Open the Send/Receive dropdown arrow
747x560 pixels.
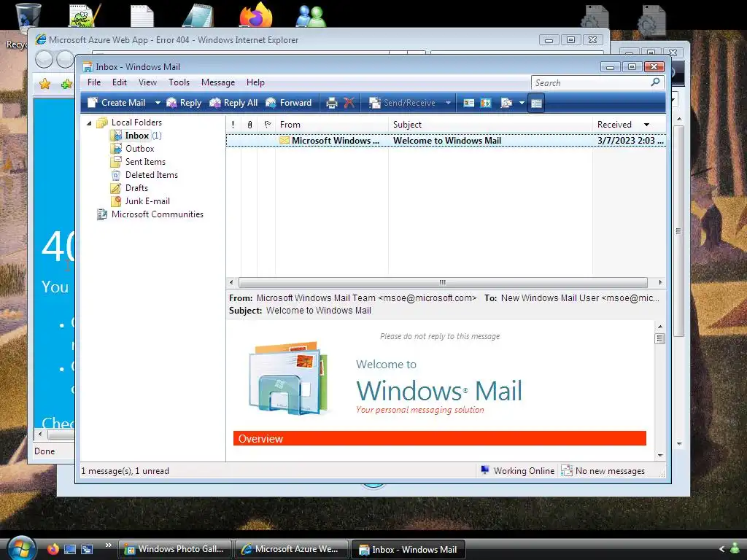(448, 103)
